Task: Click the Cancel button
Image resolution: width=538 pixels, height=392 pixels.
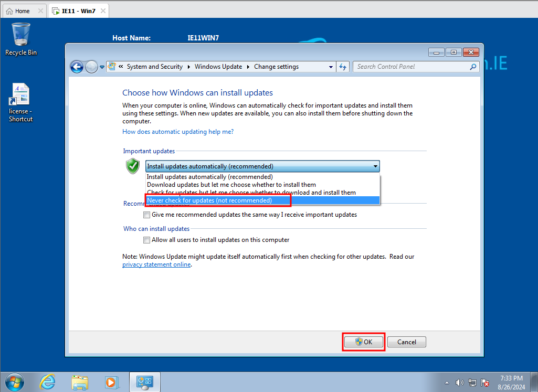Action: click(x=407, y=342)
